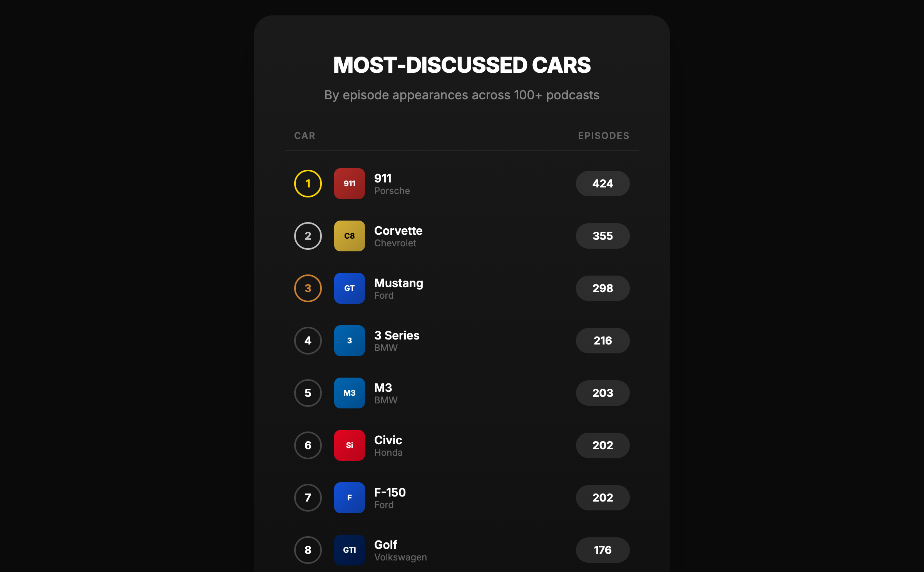Image resolution: width=924 pixels, height=572 pixels.
Task: Click the bronze rank 3 circle
Action: coord(308,288)
